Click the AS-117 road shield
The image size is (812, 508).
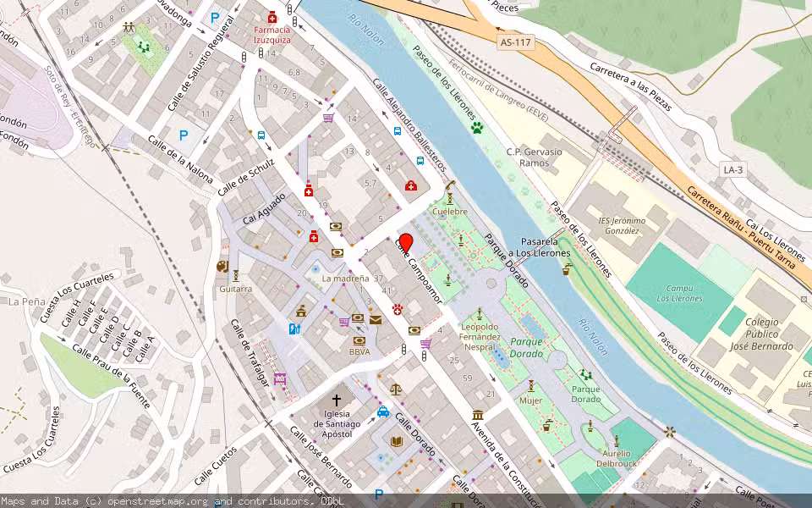coord(516,42)
